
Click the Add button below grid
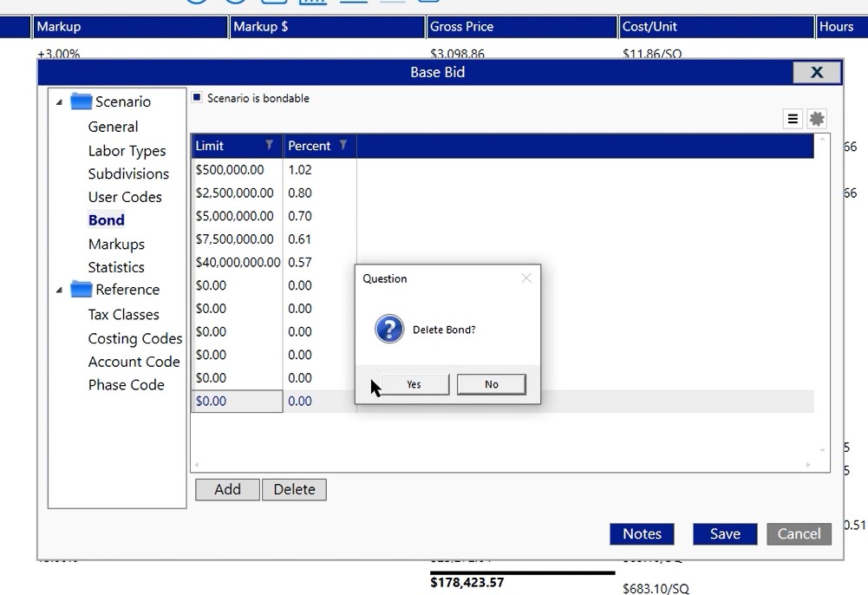point(227,489)
